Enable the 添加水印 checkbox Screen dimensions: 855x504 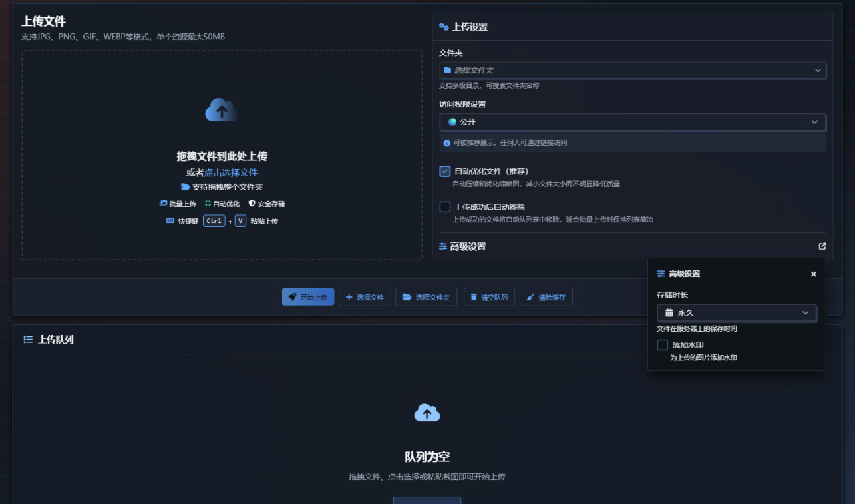pos(663,345)
